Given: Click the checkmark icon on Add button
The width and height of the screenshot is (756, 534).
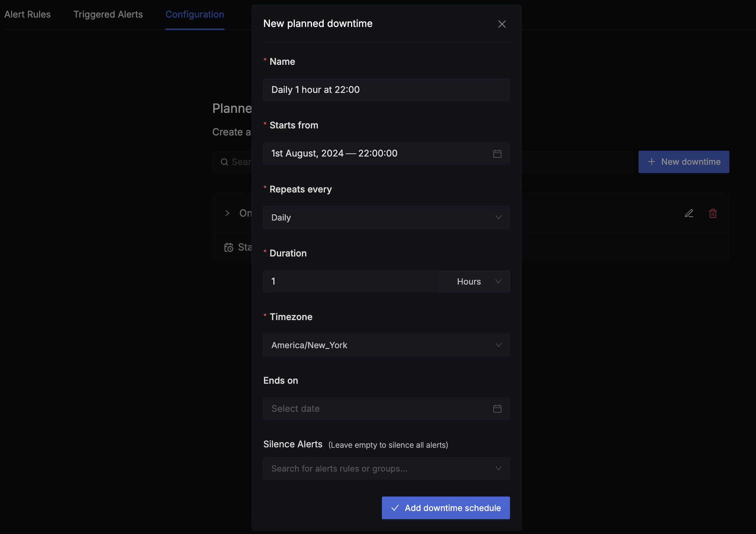Looking at the screenshot, I should point(395,508).
